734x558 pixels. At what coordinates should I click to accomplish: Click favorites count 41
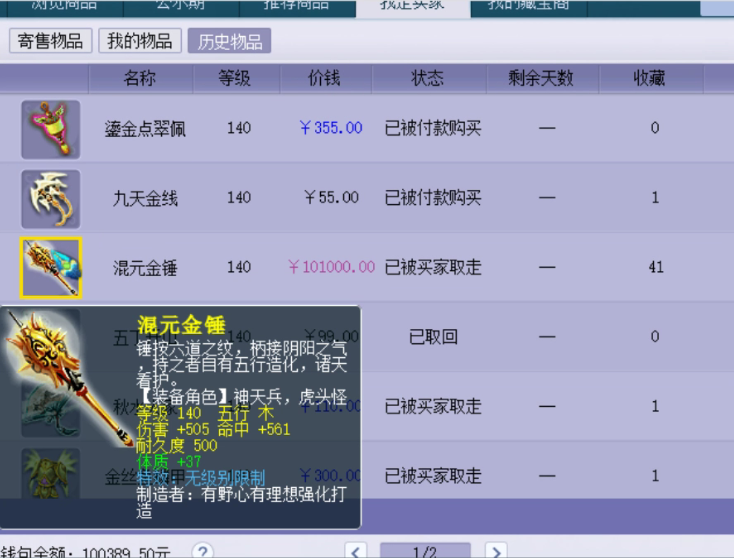coord(656,267)
